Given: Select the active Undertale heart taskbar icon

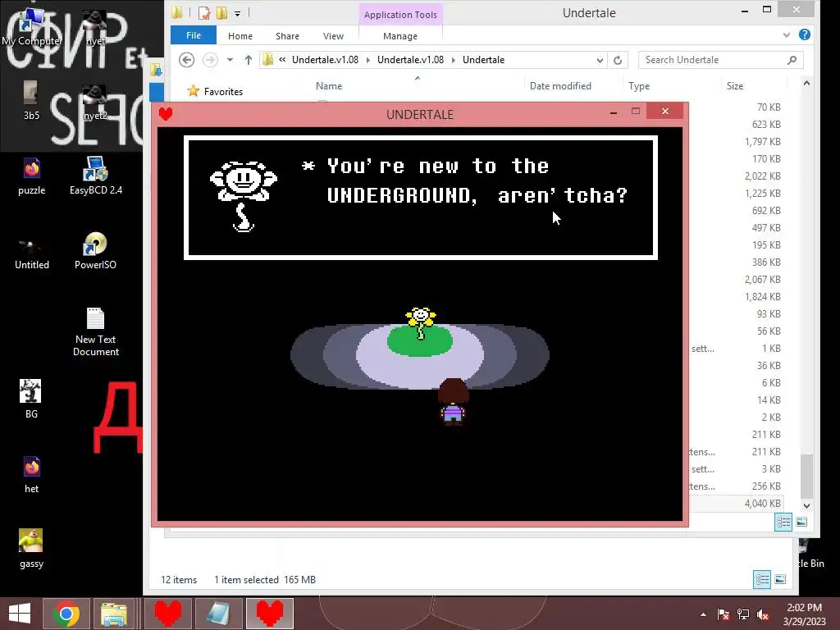Looking at the screenshot, I should [269, 614].
